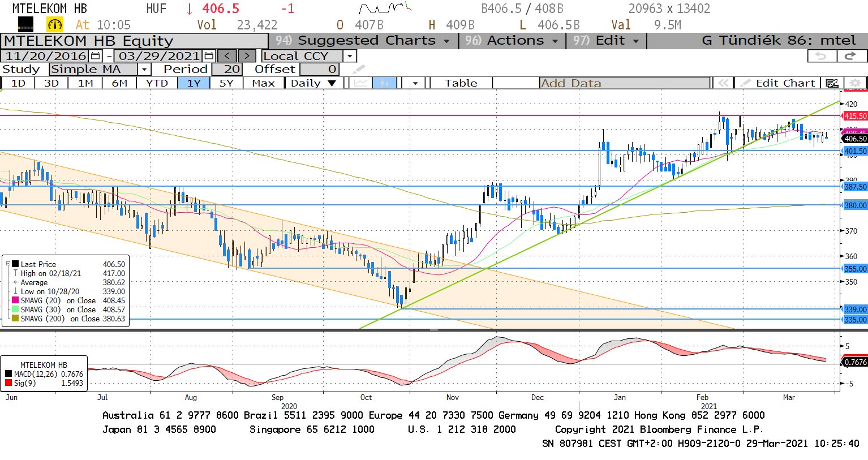Expand the legend panel collapse box
This screenshot has width=868, height=460.
pyautogui.click(x=8, y=264)
